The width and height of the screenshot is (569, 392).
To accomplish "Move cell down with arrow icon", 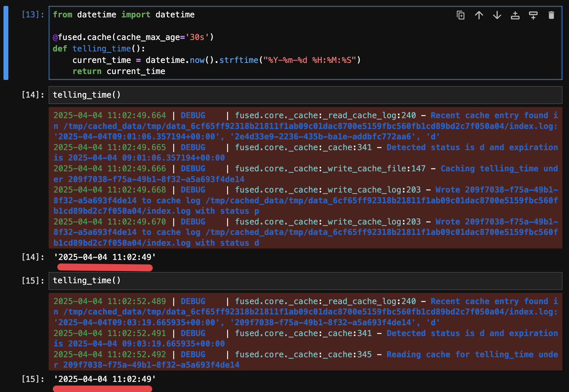I will click(x=497, y=15).
